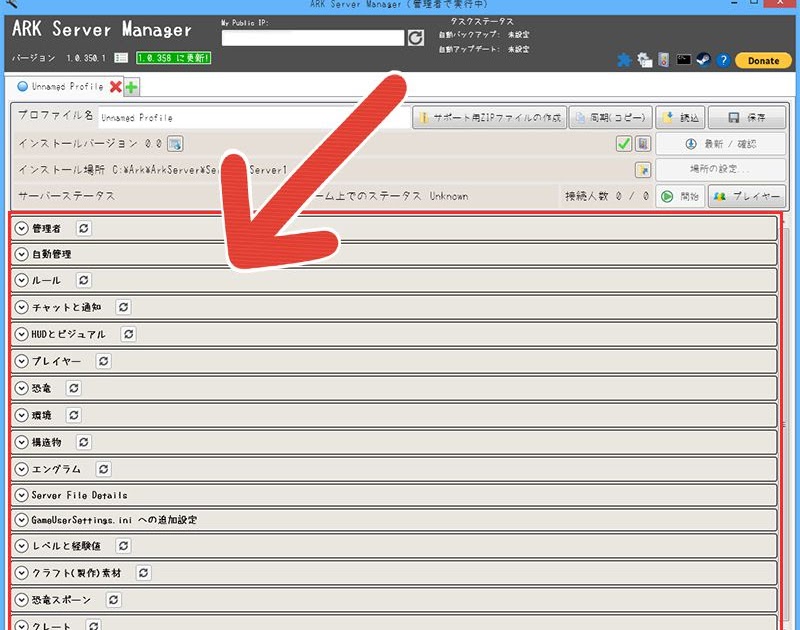Screen dimensions: 800x630
Task: Expand the ルール (Rules) section
Action: [21, 280]
